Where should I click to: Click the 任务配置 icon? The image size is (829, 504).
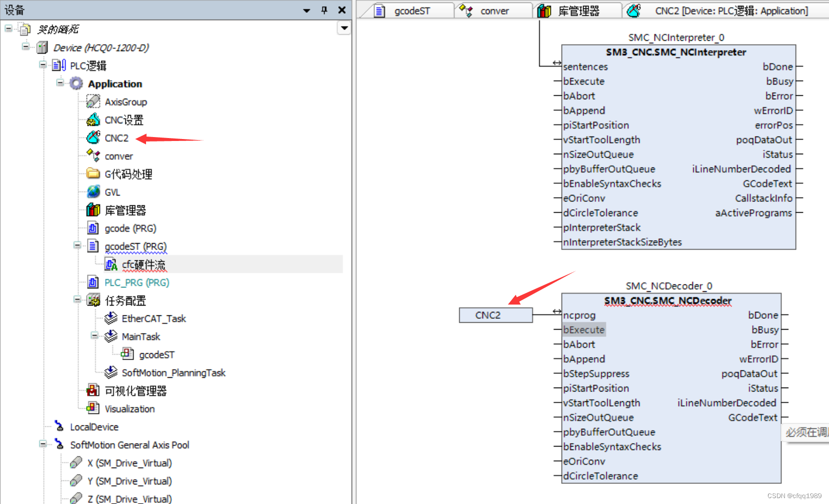click(93, 300)
